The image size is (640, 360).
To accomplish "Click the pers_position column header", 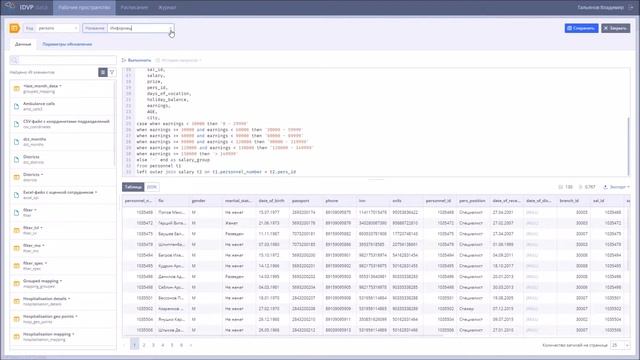I will (x=473, y=201).
